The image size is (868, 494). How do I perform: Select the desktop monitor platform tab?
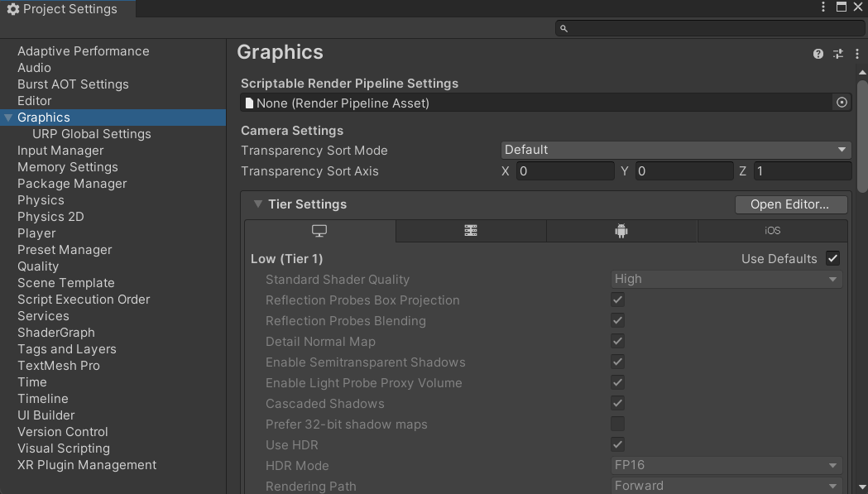tap(319, 231)
